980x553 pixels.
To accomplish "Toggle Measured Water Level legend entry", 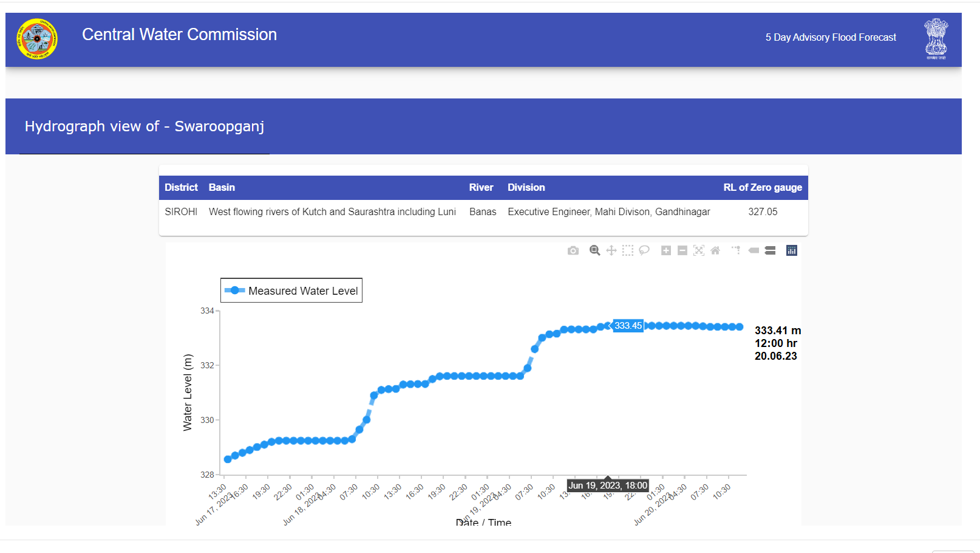I will pyautogui.click(x=291, y=290).
